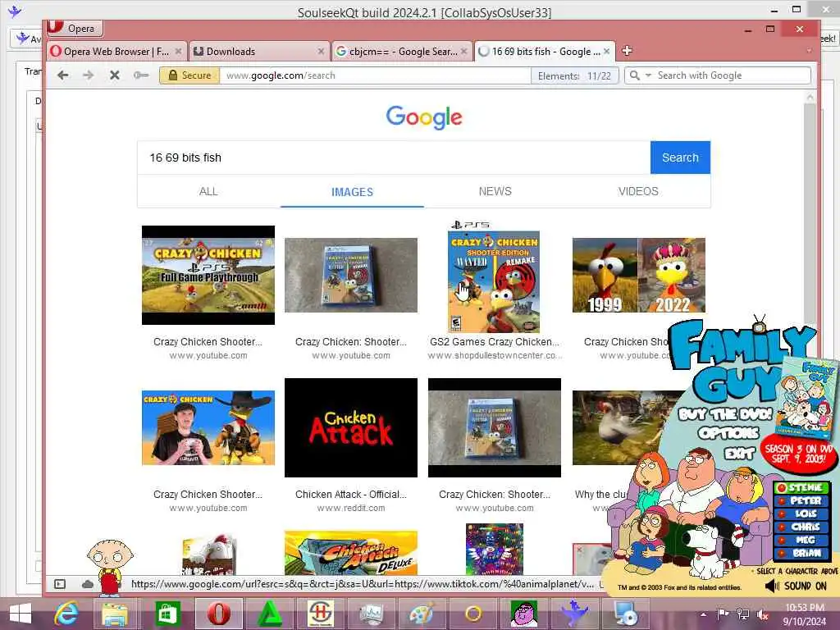Screen dimensions: 840x630
Task: Open Windows Store from taskbar
Action: (x=167, y=614)
